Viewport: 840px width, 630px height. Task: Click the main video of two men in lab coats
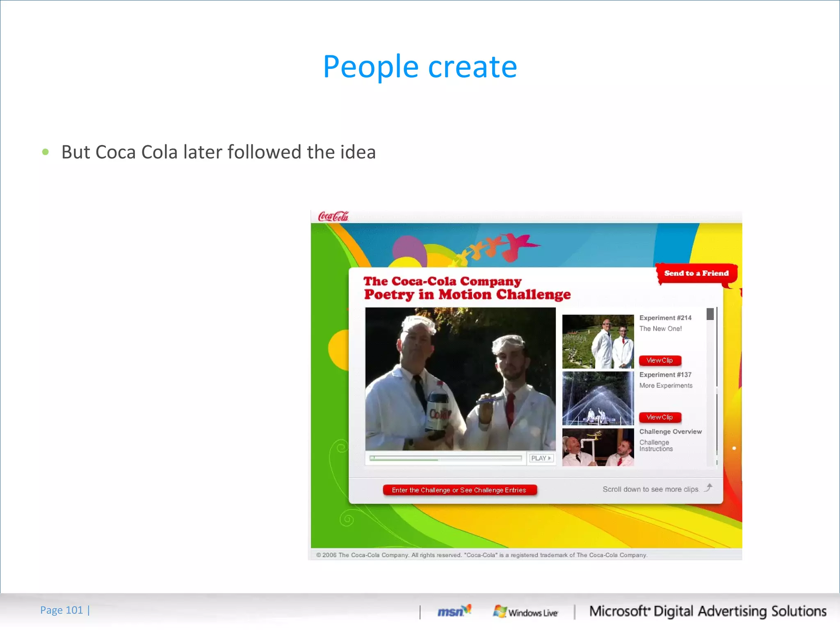click(x=460, y=379)
